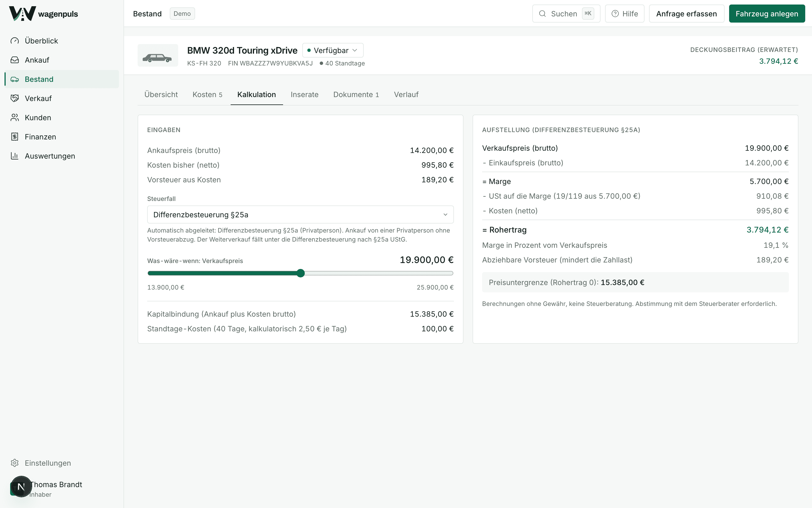Click the USt auf die Marge value 910,08 €

[x=773, y=196]
